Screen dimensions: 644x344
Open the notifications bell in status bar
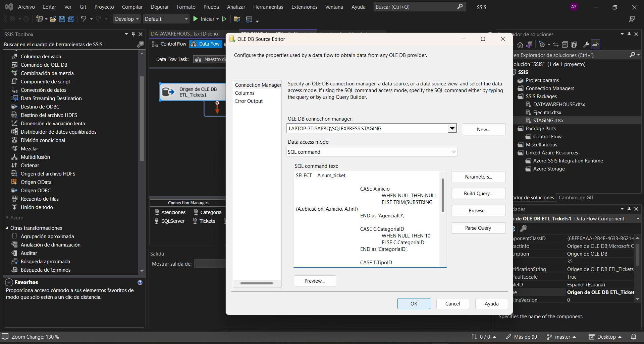[x=634, y=337]
